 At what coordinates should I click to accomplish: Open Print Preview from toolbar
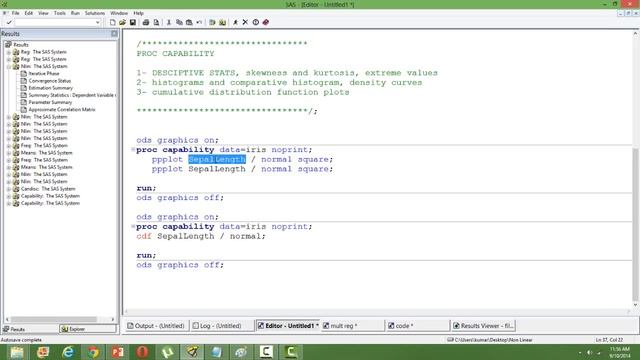click(156, 22)
